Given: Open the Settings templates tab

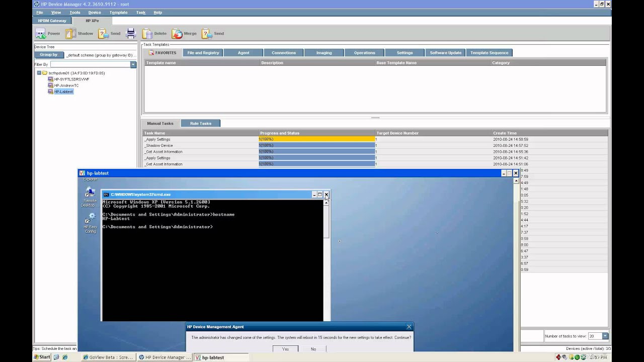Looking at the screenshot, I should pyautogui.click(x=405, y=53).
